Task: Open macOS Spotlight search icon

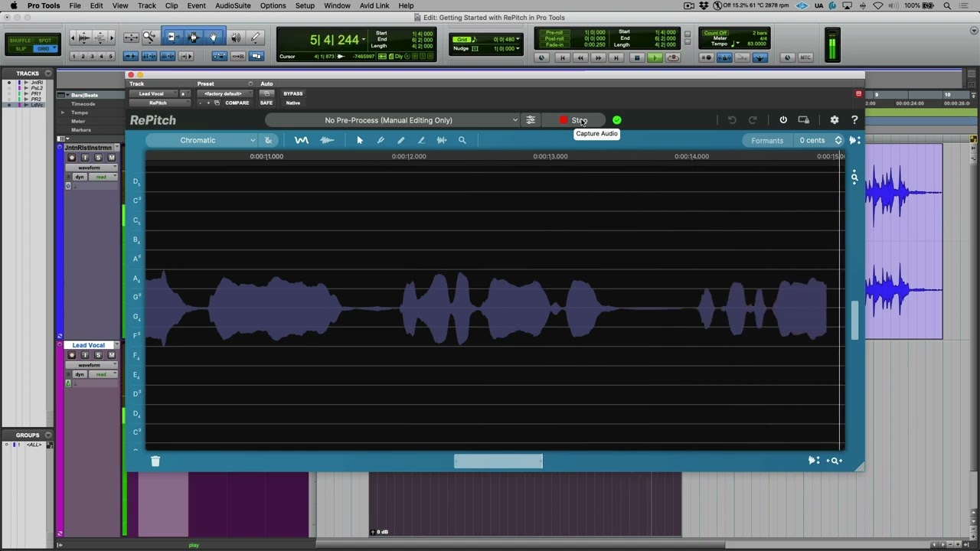Action: 947,5
